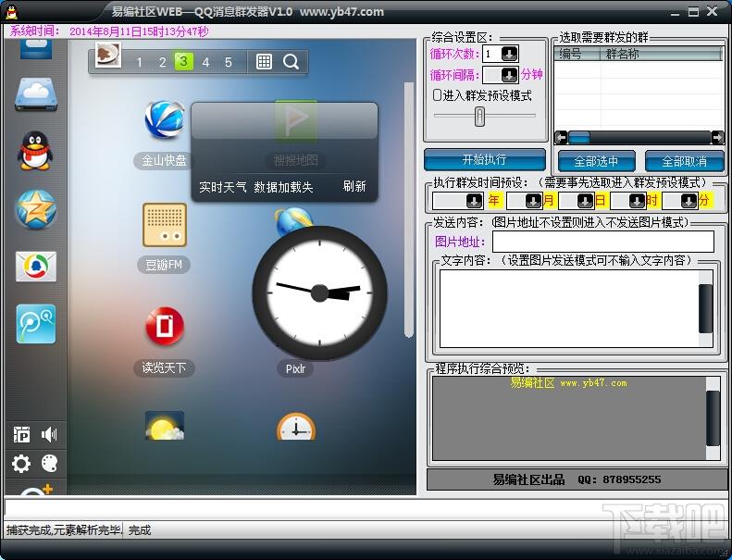Open the 年 (year) dropdown
Screen dimensions: 732x560
coord(475,201)
